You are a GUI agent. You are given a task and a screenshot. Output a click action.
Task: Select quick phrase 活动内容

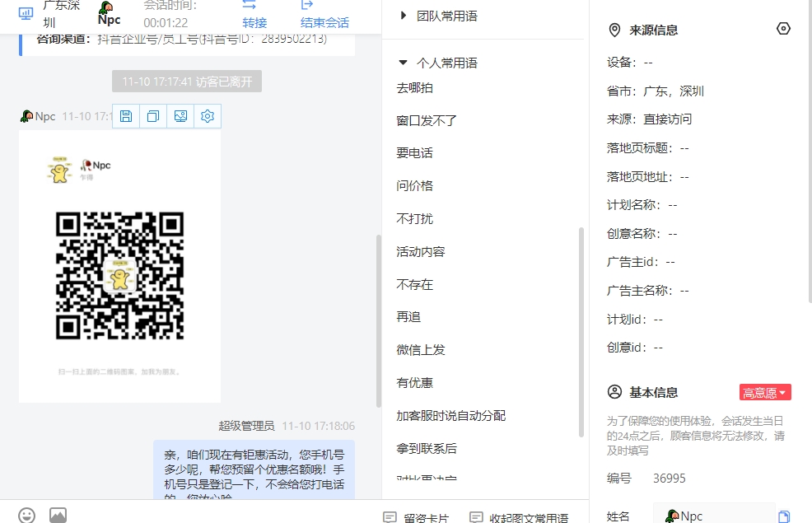click(421, 252)
